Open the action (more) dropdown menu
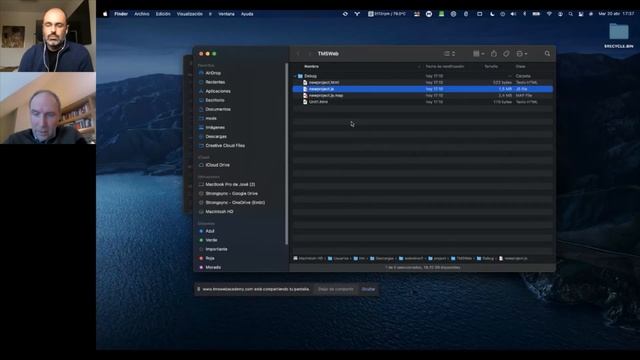Image resolution: width=640 pixels, height=360 pixels. click(522, 53)
